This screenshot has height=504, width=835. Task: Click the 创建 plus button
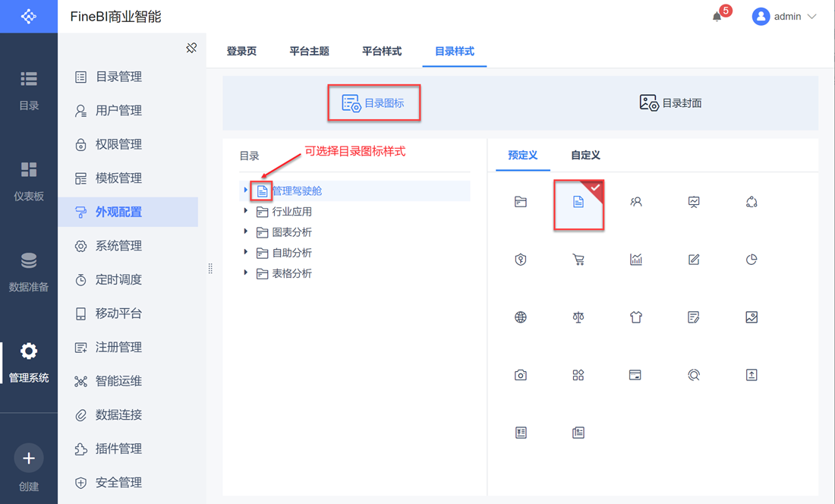pyautogui.click(x=29, y=458)
